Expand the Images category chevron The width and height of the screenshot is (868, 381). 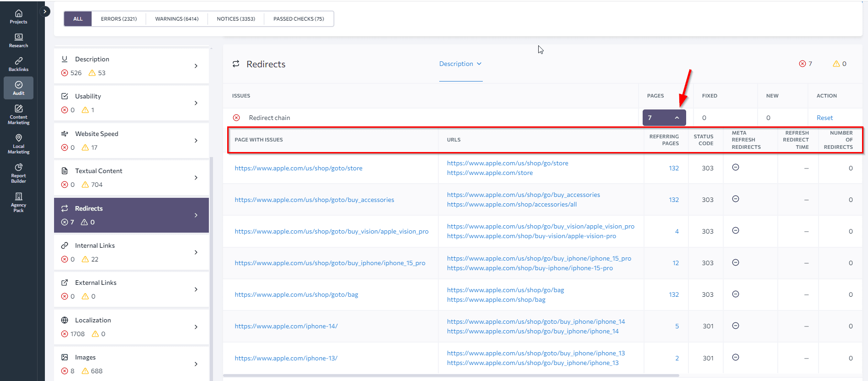click(x=196, y=364)
